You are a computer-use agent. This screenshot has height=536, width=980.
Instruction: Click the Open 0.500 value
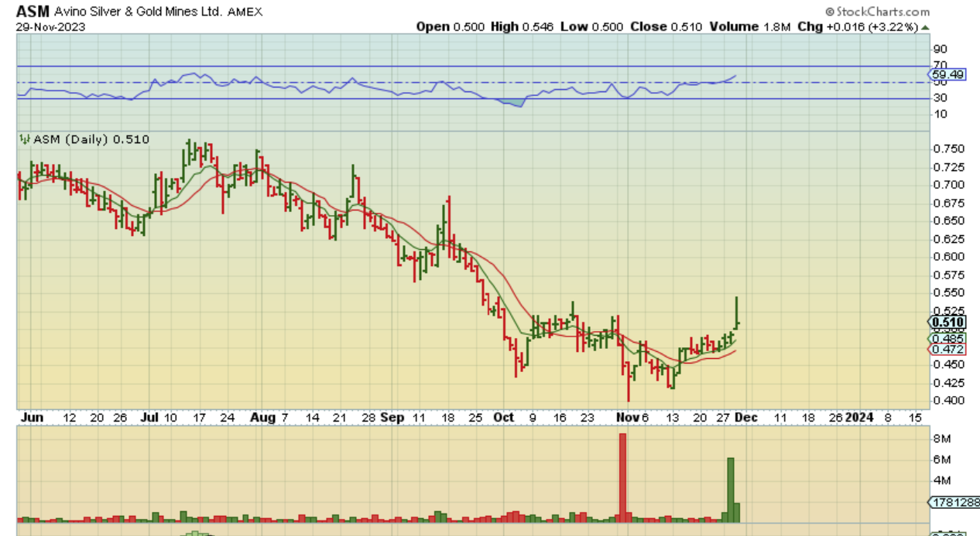click(x=451, y=26)
